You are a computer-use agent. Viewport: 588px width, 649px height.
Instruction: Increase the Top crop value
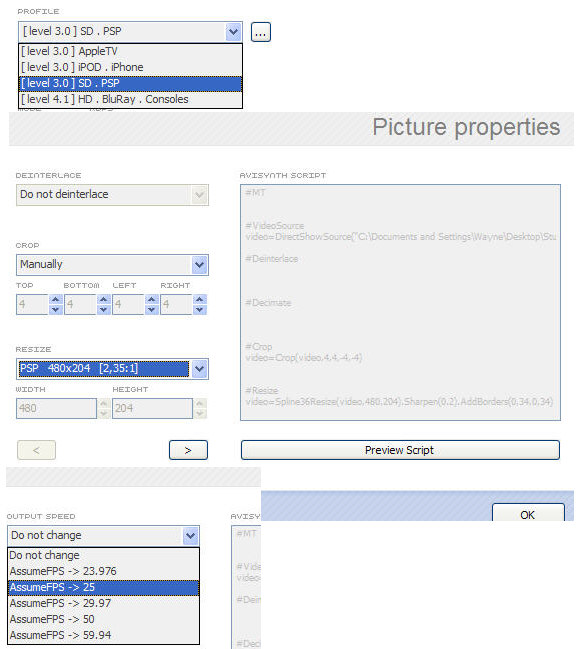[55, 299]
